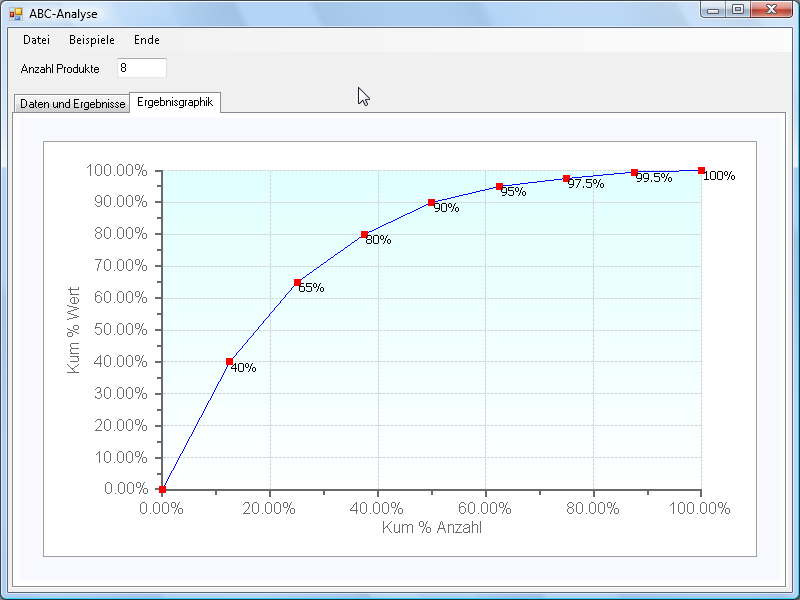The height and width of the screenshot is (600, 800).
Task: Click the Kum % Anzahl axis title
Action: point(431,528)
